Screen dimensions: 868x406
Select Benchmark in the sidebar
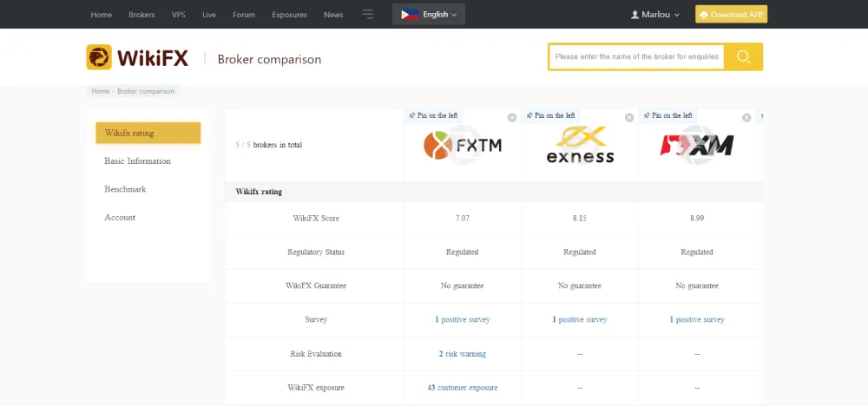125,189
